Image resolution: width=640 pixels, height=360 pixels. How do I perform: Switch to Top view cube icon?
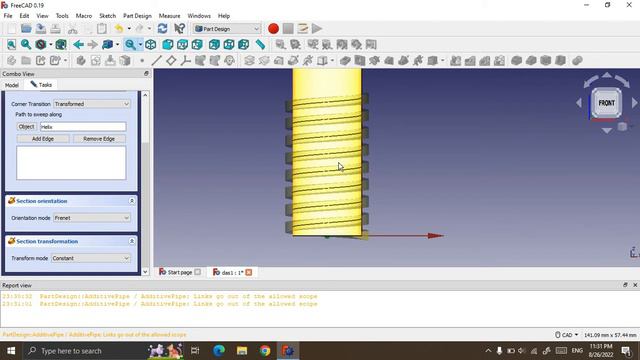click(x=182, y=44)
